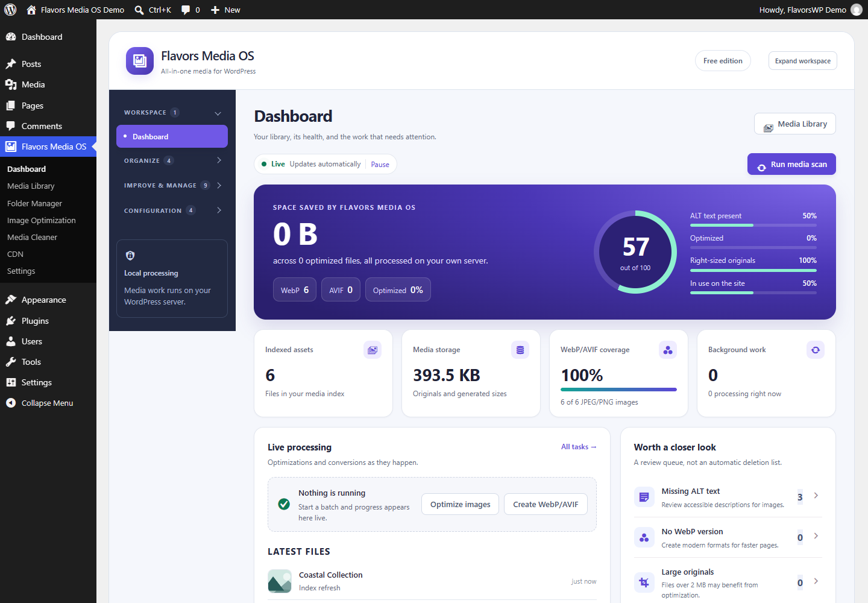Open the Media Library button
Viewport: 868px width, 603px height.
[795, 124]
